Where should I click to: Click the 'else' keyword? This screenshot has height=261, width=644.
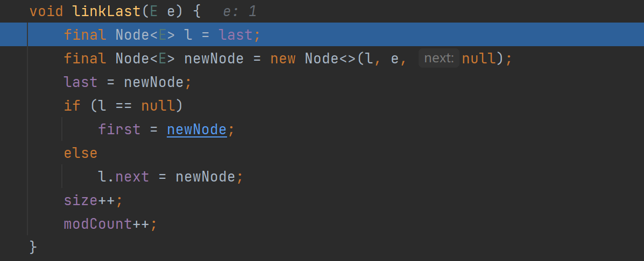point(81,153)
